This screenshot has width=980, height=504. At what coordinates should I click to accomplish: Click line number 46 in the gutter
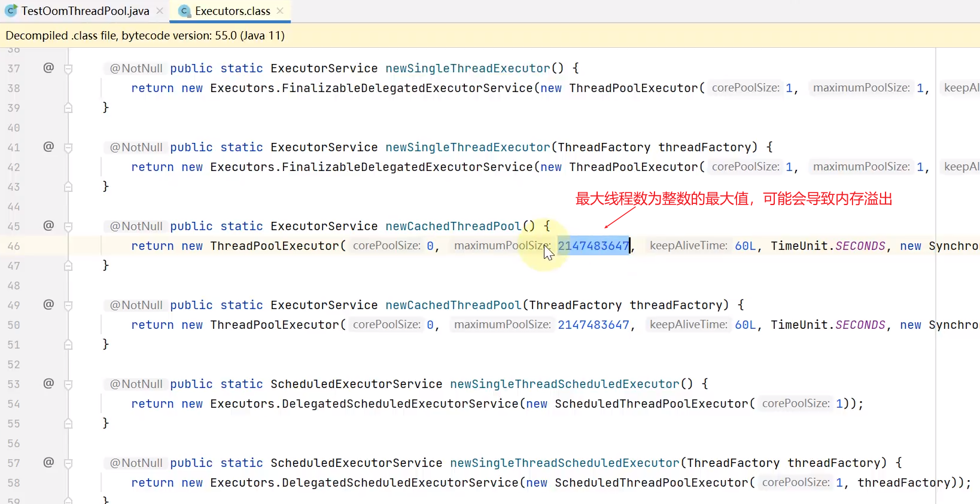click(x=14, y=246)
